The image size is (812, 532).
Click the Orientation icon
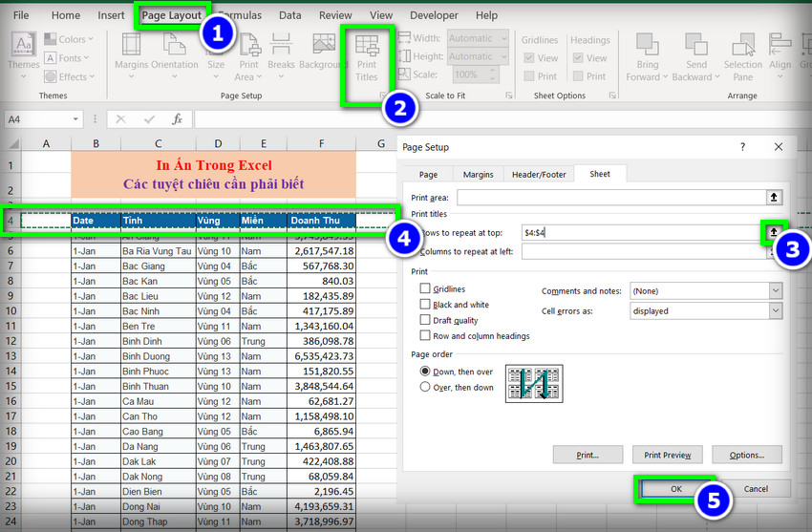175,53
